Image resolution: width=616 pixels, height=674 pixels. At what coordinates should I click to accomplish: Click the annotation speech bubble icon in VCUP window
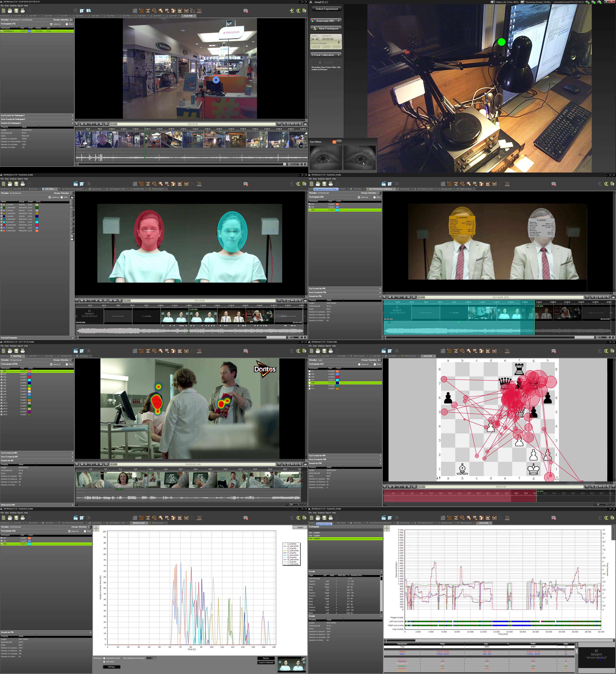[x=245, y=11]
